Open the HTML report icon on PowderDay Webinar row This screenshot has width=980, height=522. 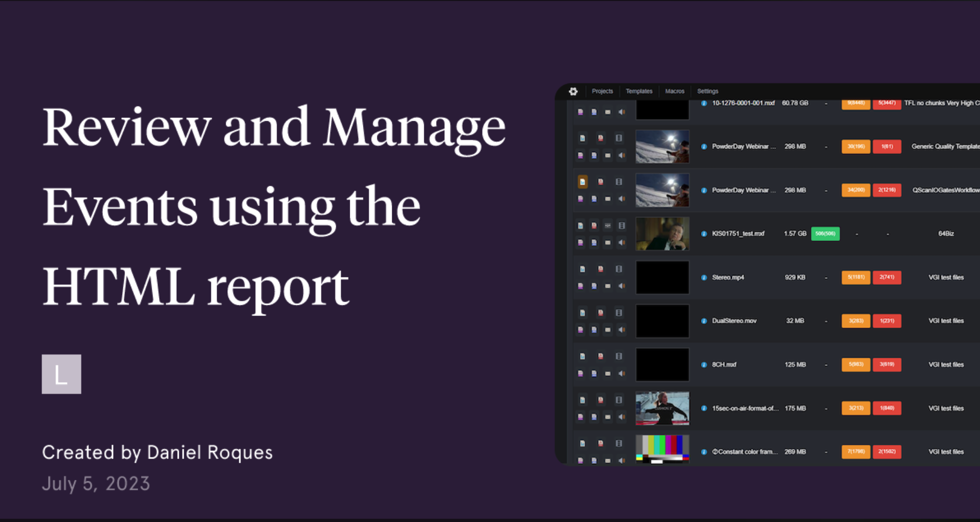(x=582, y=138)
